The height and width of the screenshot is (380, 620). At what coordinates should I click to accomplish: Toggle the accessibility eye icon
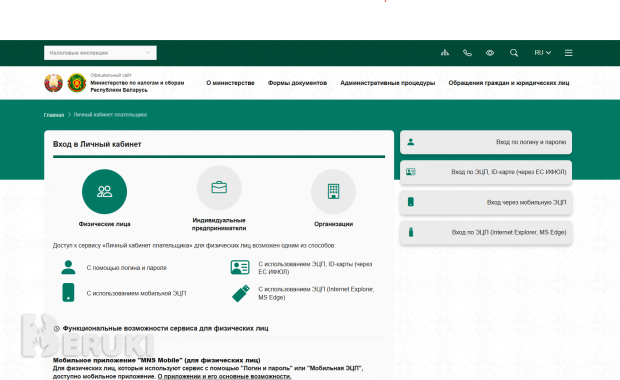coord(490,53)
